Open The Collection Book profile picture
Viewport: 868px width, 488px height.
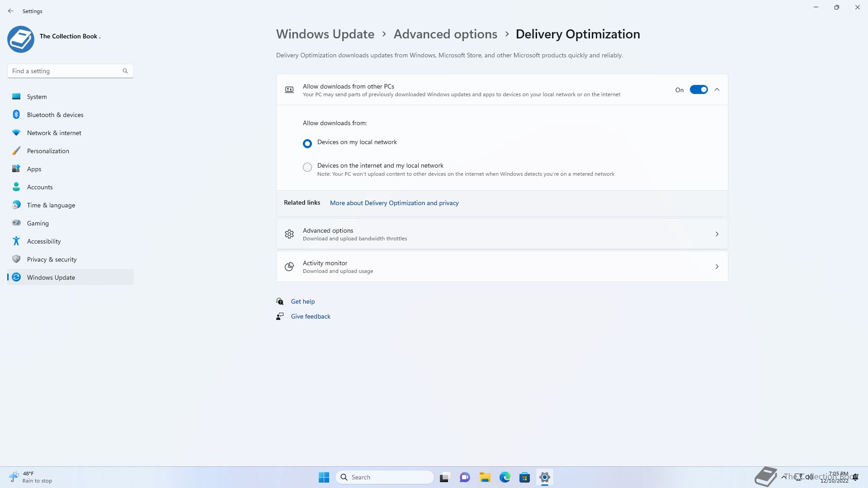pos(21,39)
